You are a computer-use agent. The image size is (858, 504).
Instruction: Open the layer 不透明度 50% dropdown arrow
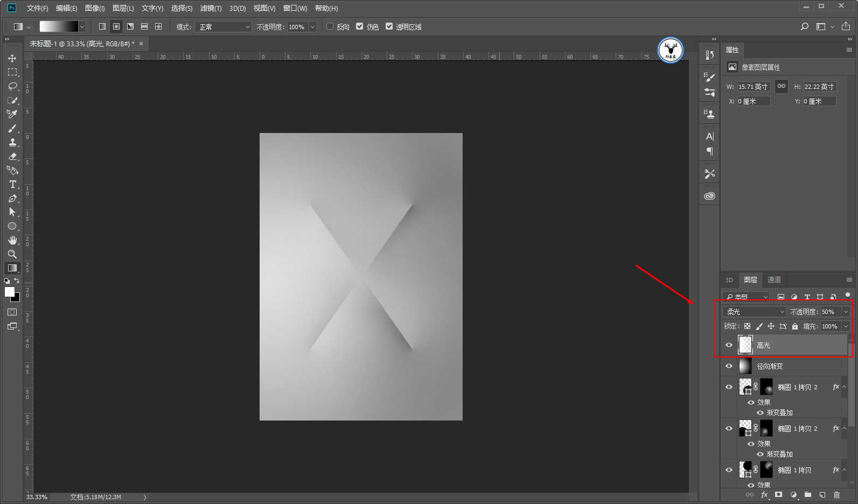(x=846, y=312)
